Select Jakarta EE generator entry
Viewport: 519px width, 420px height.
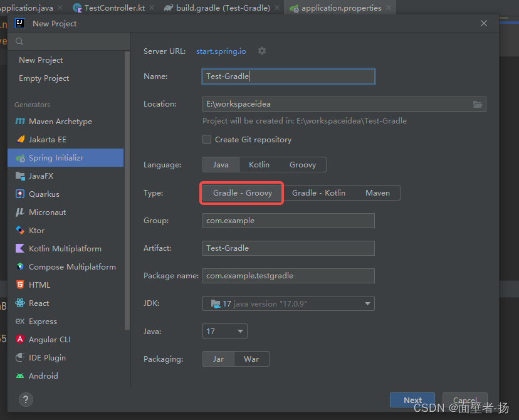(66, 139)
